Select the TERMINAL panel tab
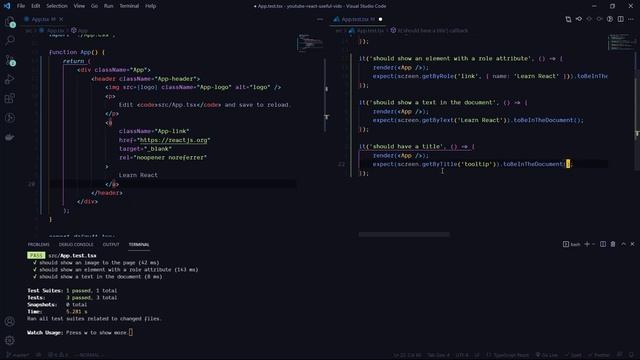Screen dimensions: 640x360 tap(139, 244)
